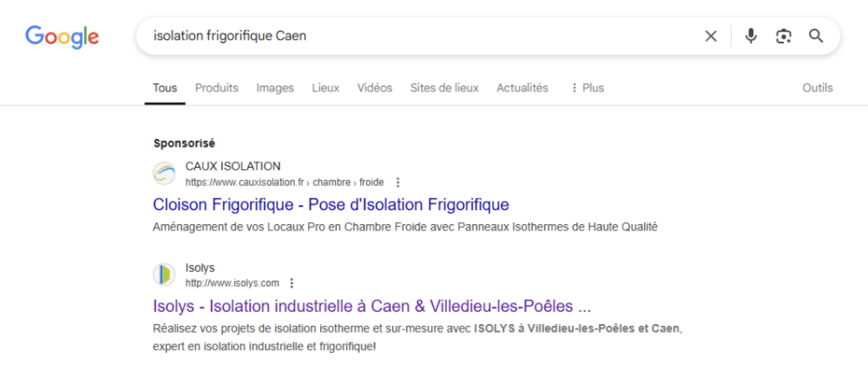Expand the Plus menu of search filters

pyautogui.click(x=588, y=88)
